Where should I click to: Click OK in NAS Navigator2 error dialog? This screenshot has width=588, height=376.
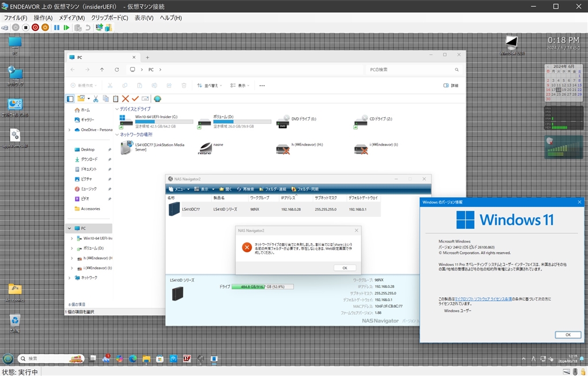tap(345, 268)
